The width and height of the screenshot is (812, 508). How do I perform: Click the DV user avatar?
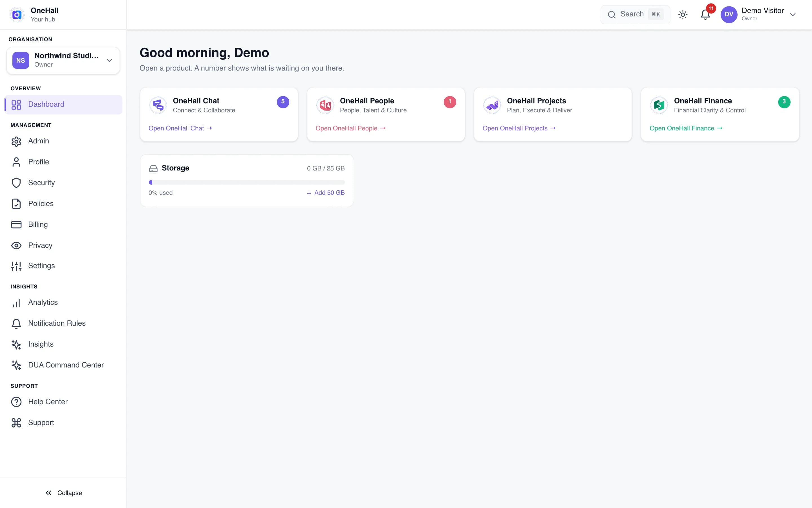[x=729, y=14]
